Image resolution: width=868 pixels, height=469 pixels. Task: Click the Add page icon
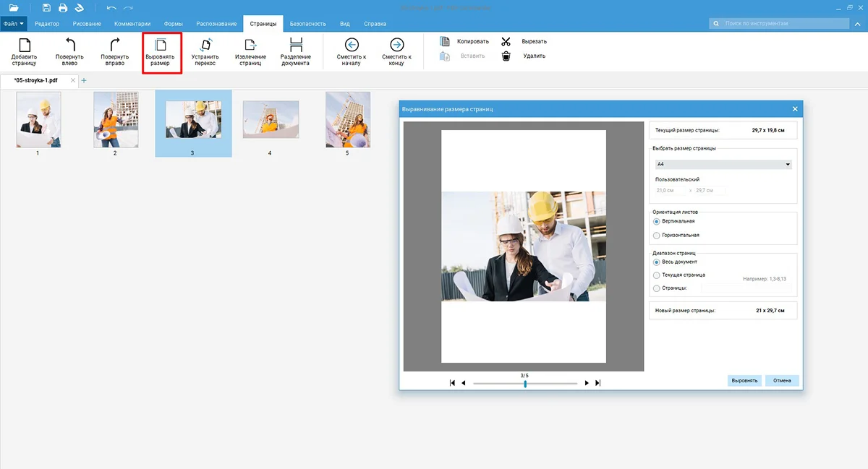[x=24, y=45]
